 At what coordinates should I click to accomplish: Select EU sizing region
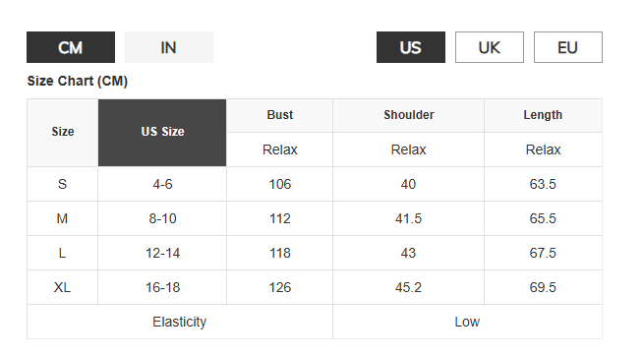(568, 47)
